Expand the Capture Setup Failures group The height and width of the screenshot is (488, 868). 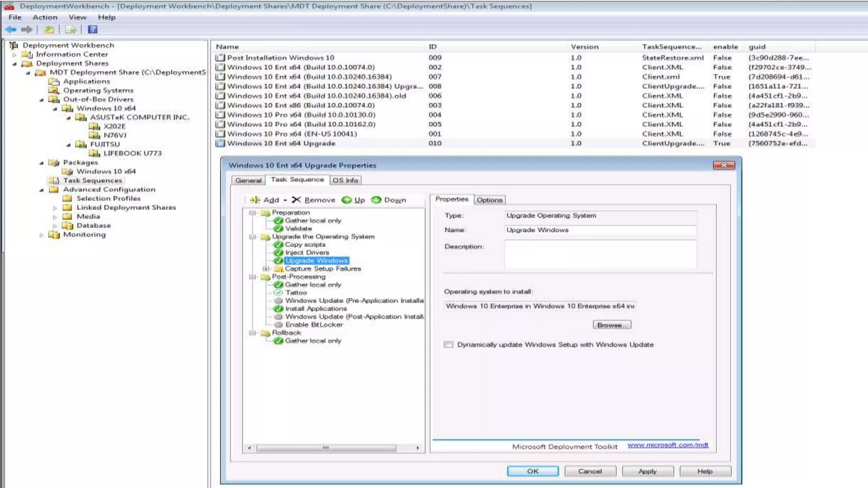(x=266, y=269)
